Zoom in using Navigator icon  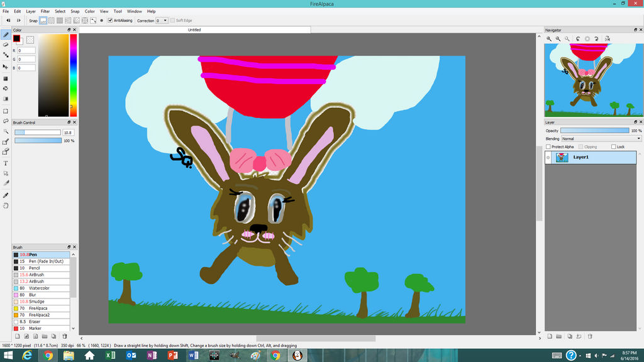tap(549, 38)
